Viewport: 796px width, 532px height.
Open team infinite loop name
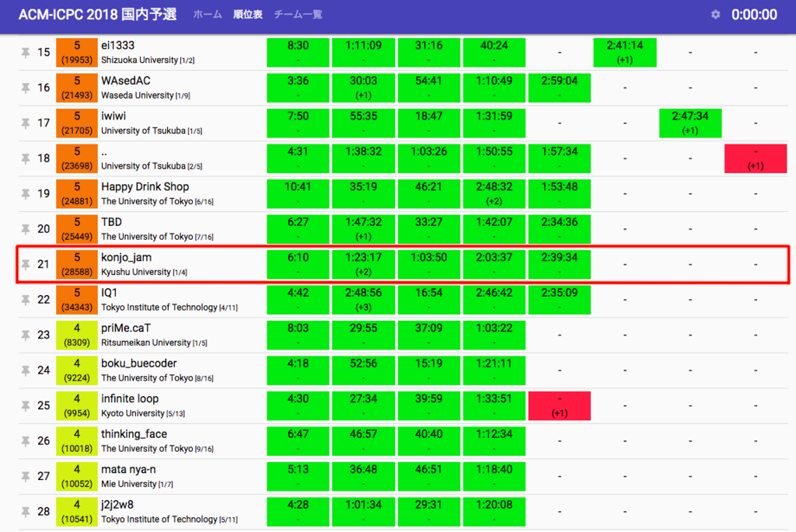pos(130,398)
